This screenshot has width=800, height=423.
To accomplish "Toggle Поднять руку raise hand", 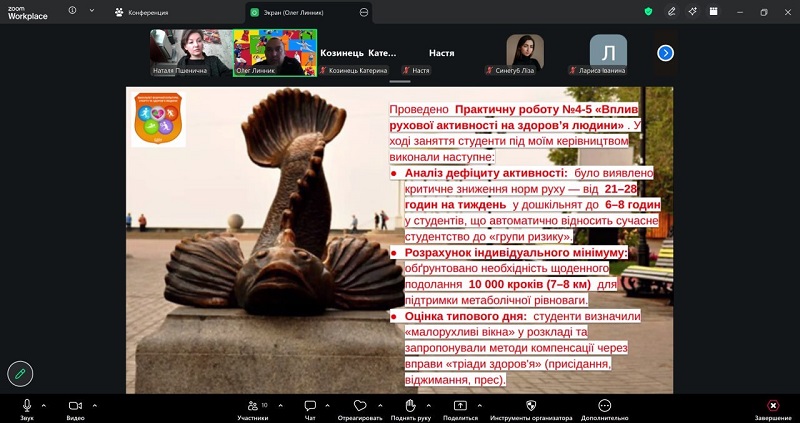I will click(411, 409).
